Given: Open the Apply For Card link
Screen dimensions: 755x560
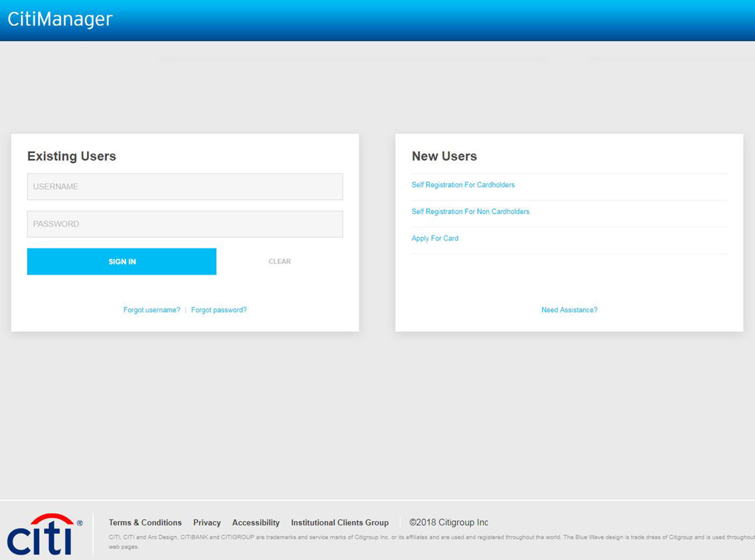Looking at the screenshot, I should (435, 238).
